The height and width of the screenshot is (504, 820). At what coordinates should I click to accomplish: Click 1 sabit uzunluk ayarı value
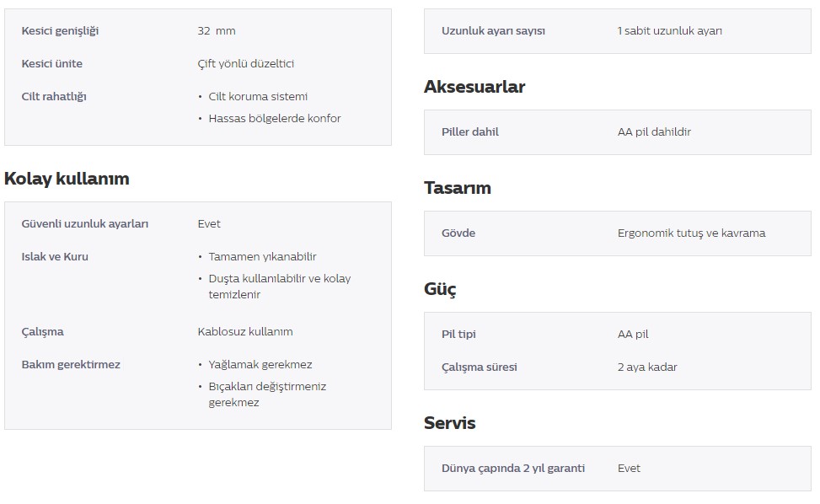pos(669,31)
